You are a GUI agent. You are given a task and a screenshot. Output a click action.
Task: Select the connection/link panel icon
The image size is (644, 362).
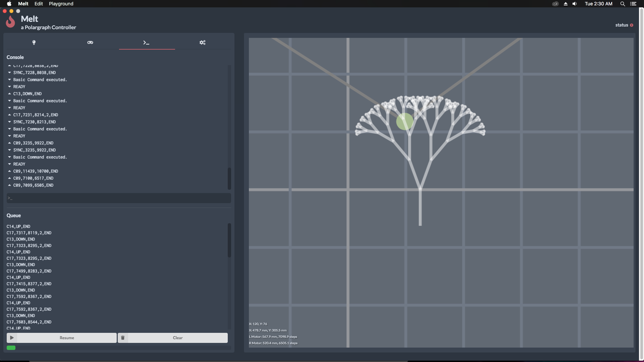coord(90,43)
